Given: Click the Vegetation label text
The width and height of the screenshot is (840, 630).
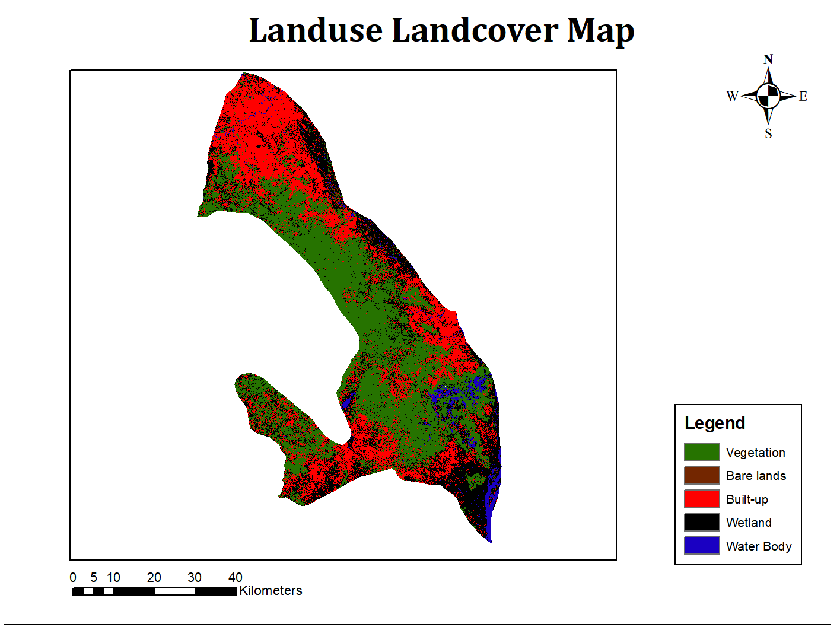Looking at the screenshot, I should click(756, 452).
